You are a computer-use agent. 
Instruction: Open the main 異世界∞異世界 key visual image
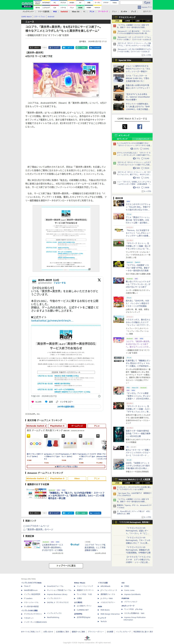[66, 80]
